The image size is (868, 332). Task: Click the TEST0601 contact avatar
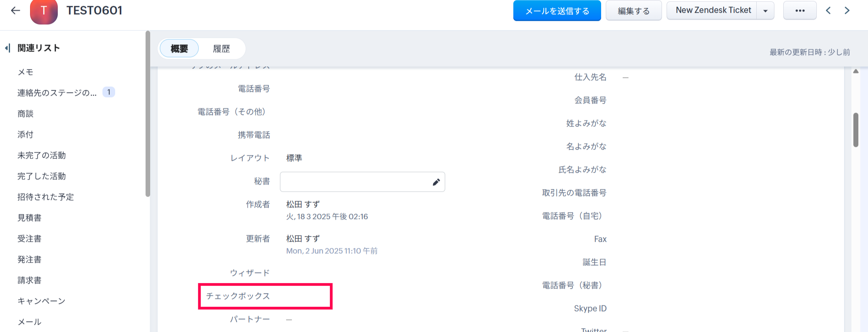pos(44,11)
